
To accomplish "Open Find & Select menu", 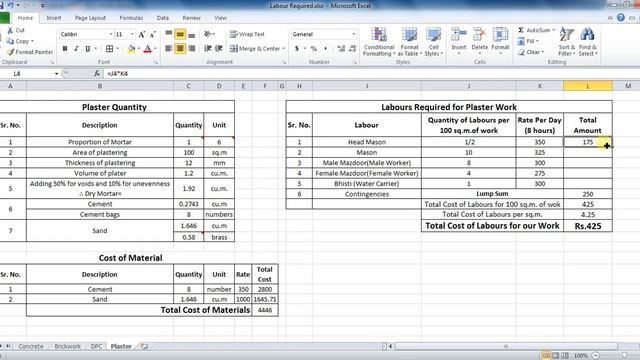I will click(587, 42).
